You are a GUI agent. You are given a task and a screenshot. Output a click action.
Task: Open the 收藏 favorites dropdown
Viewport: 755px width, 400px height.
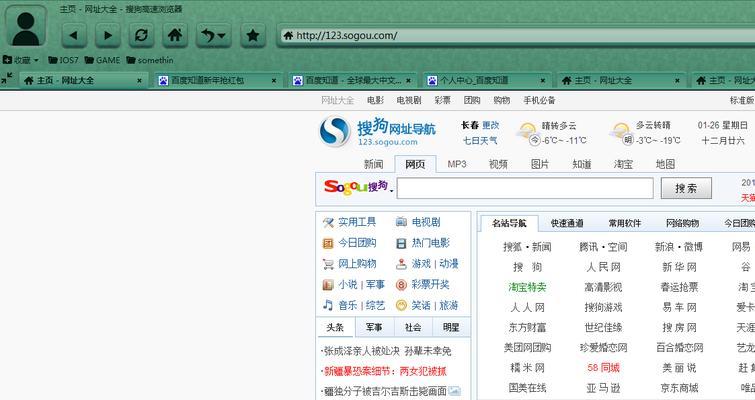[x=21, y=60]
